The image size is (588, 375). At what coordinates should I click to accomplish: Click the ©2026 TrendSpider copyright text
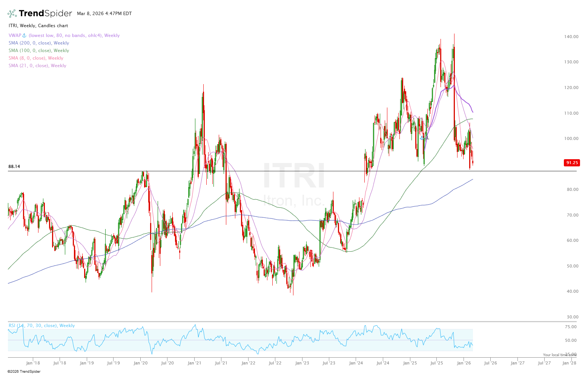(24, 372)
